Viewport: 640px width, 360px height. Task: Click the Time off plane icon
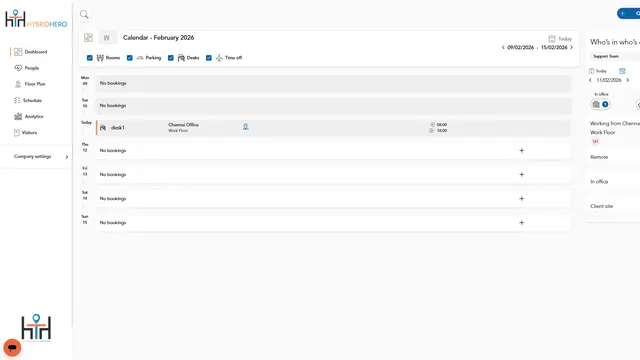[219, 58]
